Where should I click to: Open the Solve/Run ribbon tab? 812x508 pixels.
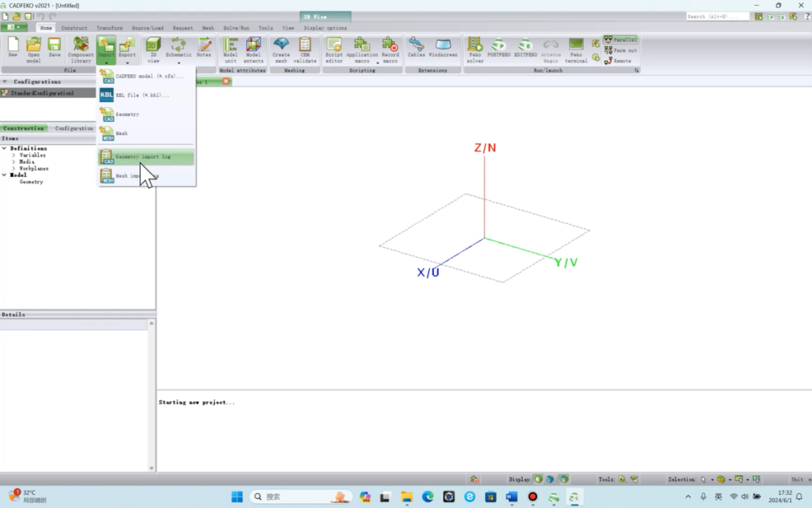pyautogui.click(x=236, y=28)
